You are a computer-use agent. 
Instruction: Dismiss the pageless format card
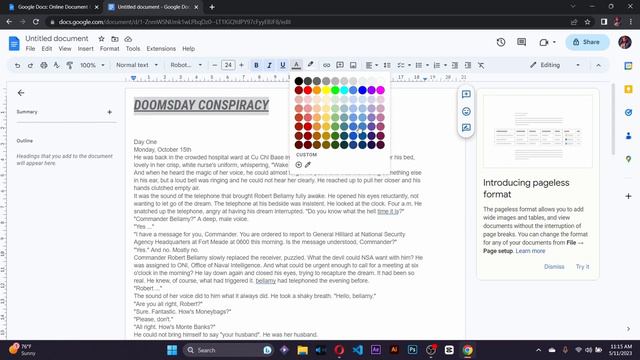[x=554, y=267]
